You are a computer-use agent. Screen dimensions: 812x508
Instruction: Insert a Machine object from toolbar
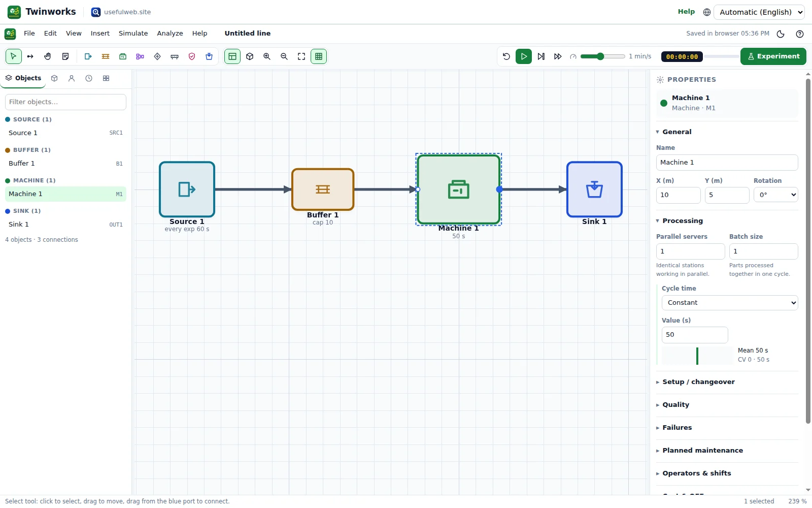(x=123, y=56)
